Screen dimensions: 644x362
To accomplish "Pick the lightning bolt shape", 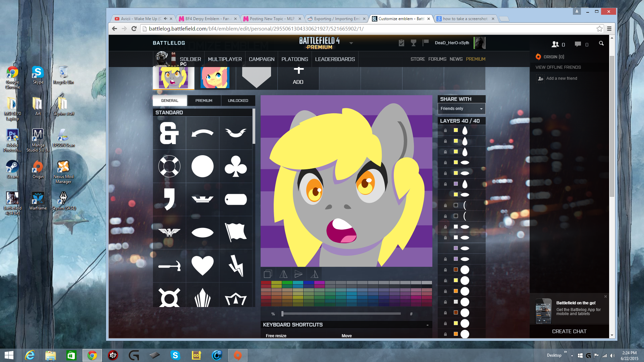I will click(x=236, y=266).
